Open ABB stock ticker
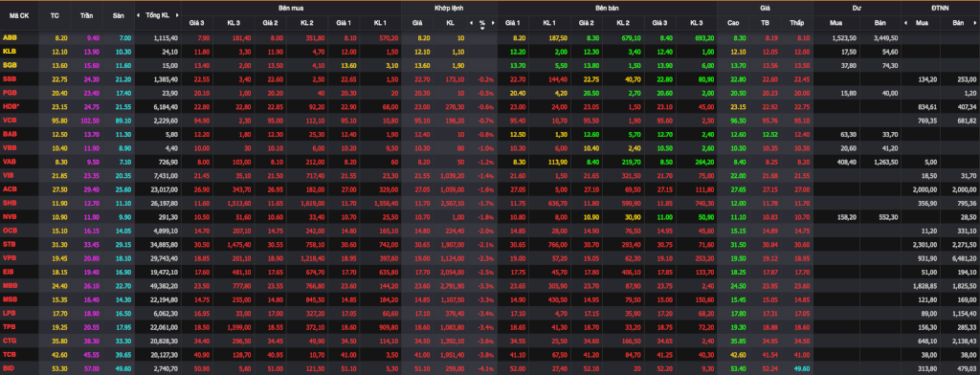The width and height of the screenshot is (980, 375). pos(10,38)
